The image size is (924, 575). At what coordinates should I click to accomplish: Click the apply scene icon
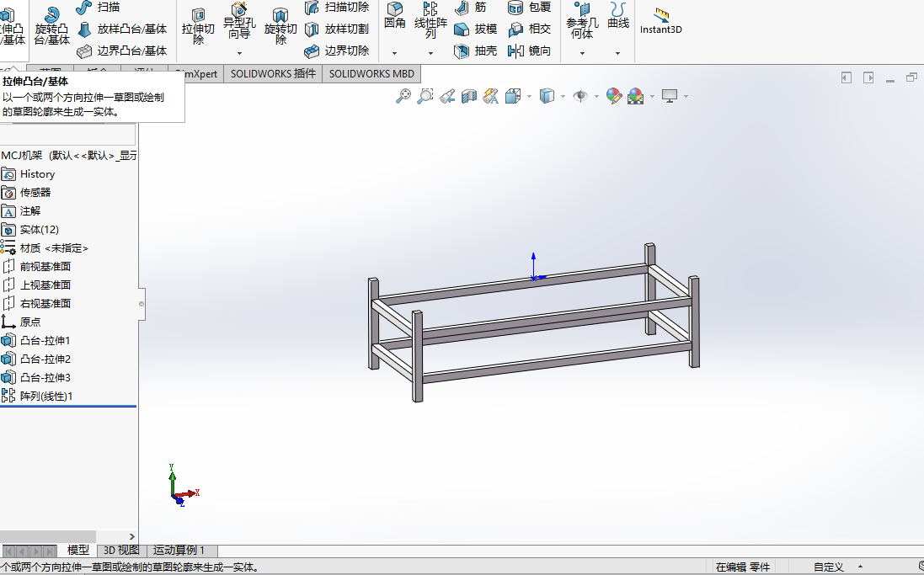tap(635, 96)
